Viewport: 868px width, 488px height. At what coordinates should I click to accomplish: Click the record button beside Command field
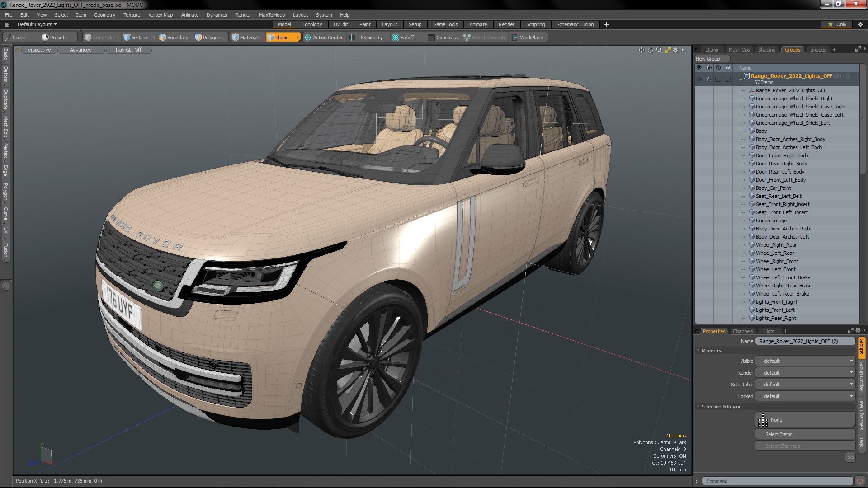[860, 481]
